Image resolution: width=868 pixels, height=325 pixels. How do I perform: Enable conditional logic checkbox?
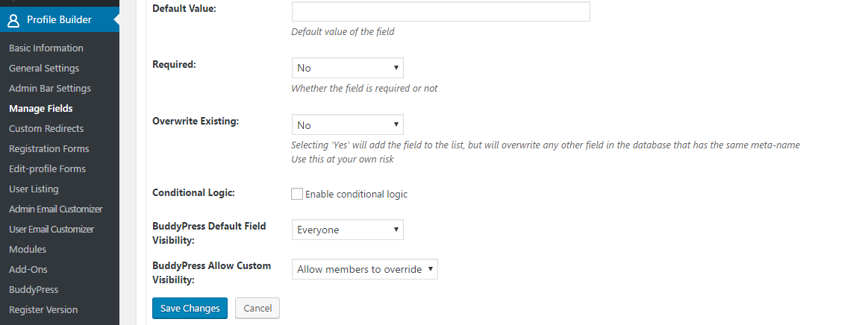(x=297, y=194)
